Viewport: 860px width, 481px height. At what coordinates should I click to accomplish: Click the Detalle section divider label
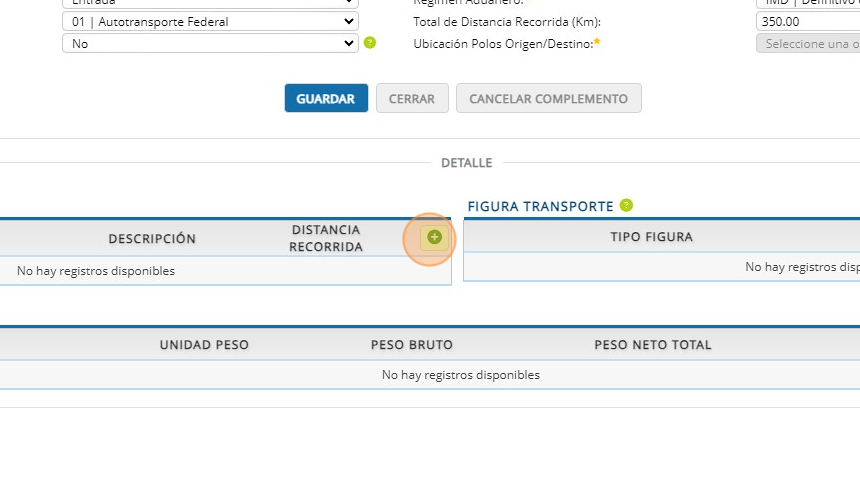point(467,163)
